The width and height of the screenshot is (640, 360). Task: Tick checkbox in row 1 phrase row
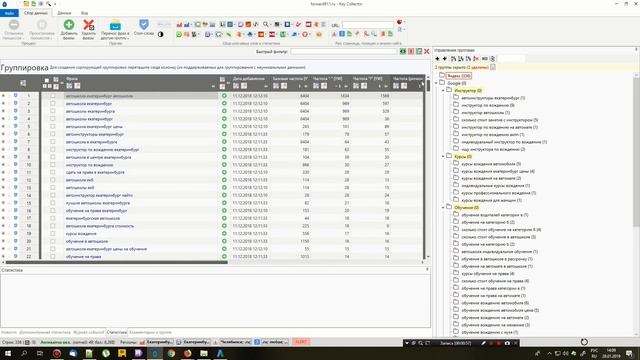pyautogui.click(x=53, y=96)
